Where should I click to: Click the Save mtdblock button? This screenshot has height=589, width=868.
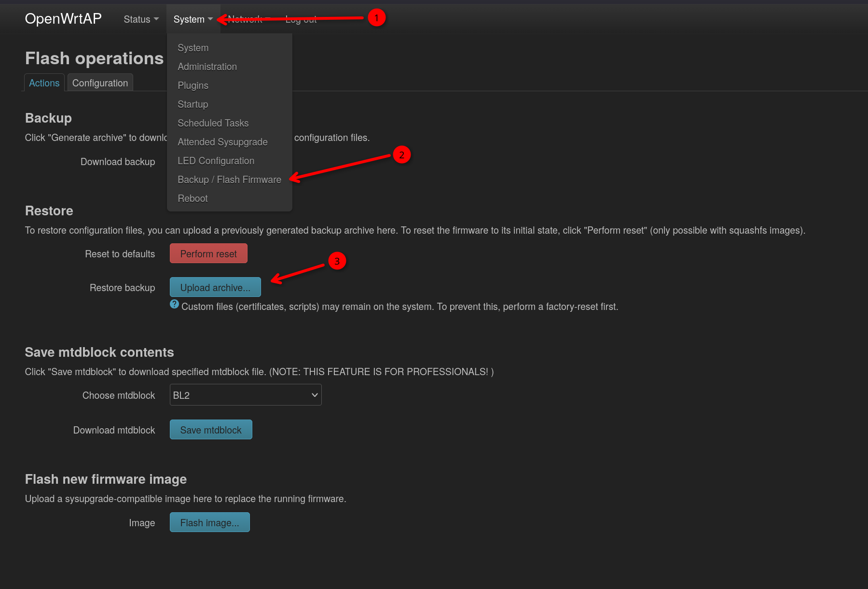point(211,430)
